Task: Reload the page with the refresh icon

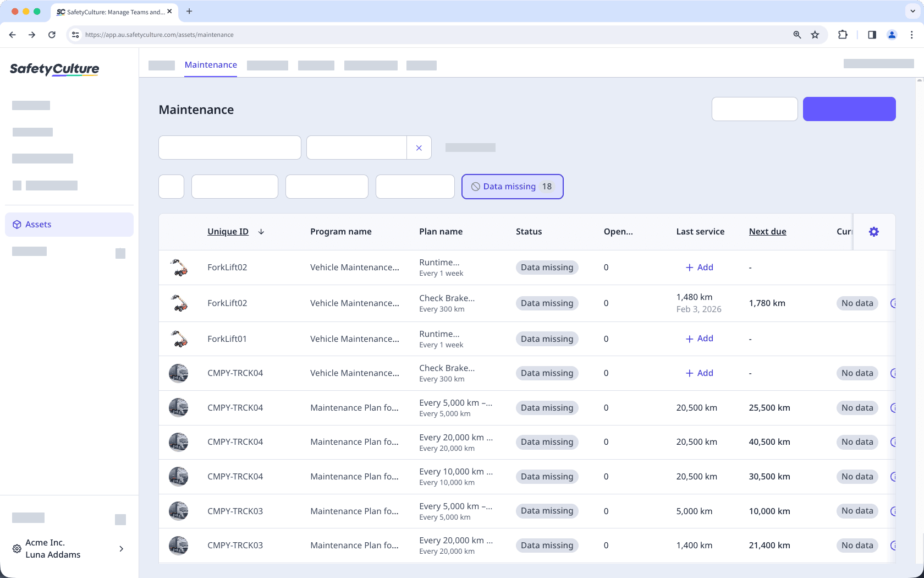Action: click(x=52, y=34)
